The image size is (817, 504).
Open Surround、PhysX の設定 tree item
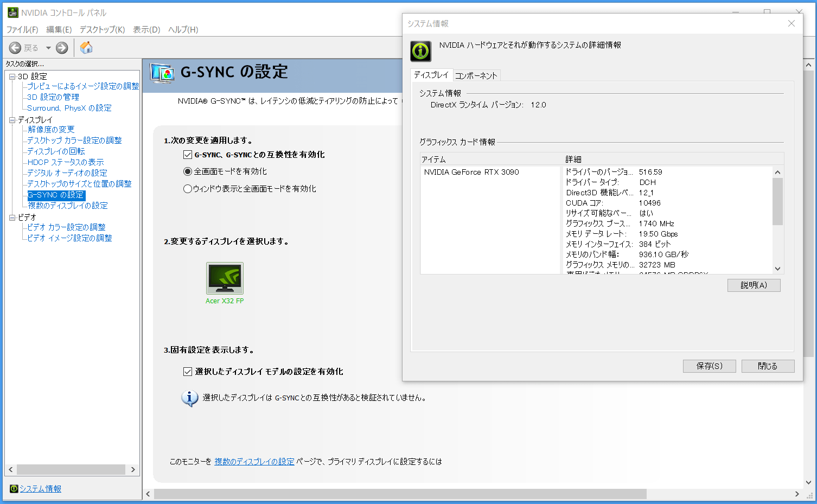tap(69, 108)
